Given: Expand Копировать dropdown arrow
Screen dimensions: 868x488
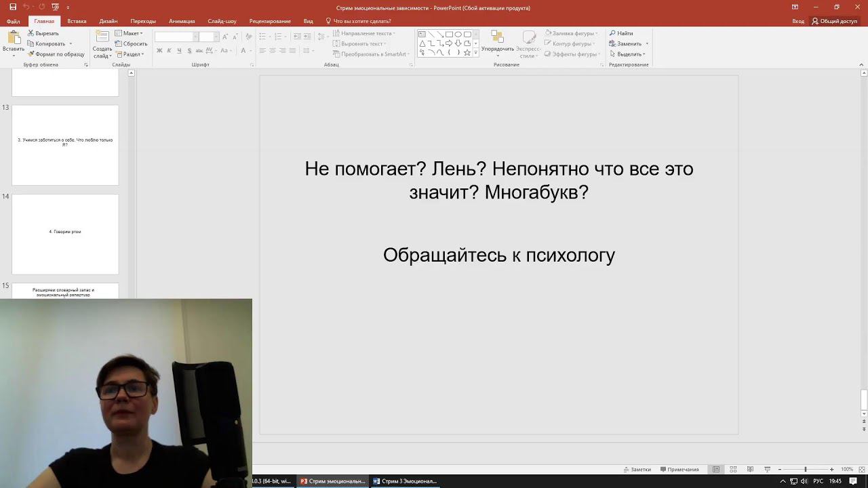Looking at the screenshot, I should (x=71, y=44).
